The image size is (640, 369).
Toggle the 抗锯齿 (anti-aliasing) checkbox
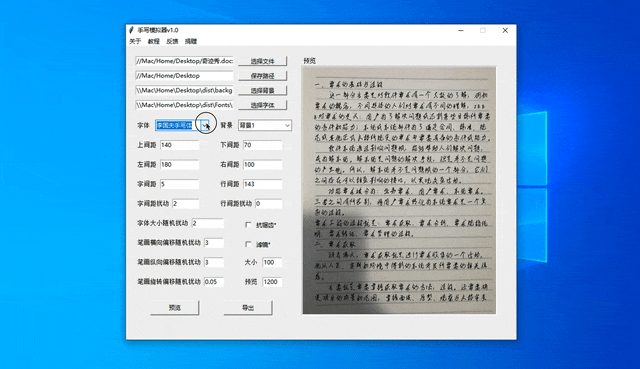tap(248, 225)
